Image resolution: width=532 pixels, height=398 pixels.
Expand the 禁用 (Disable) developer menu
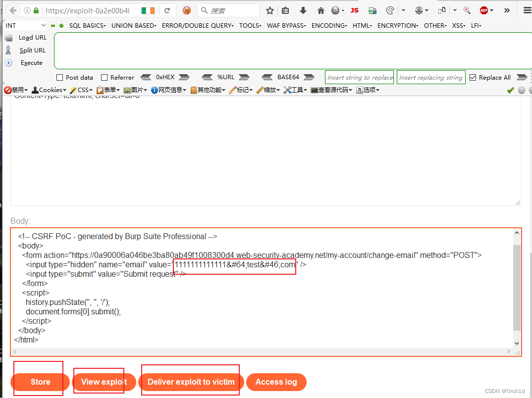click(16, 90)
